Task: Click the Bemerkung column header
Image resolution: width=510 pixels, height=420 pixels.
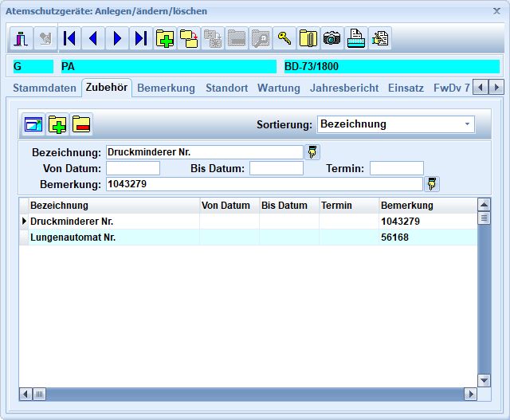Action: point(428,206)
